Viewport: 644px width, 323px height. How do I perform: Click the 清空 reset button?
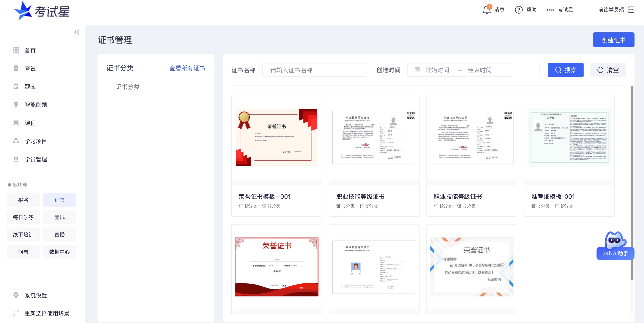point(608,70)
